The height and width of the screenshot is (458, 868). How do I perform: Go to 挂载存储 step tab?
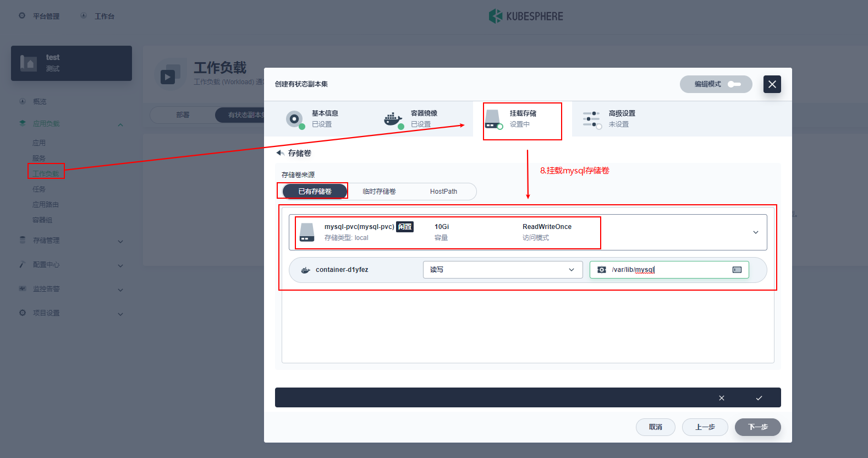point(523,119)
